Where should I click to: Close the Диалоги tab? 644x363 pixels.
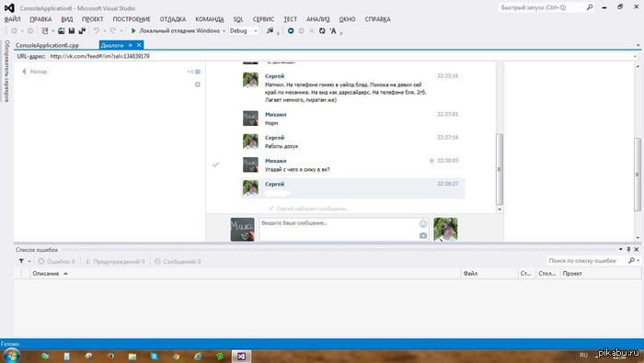tap(139, 45)
